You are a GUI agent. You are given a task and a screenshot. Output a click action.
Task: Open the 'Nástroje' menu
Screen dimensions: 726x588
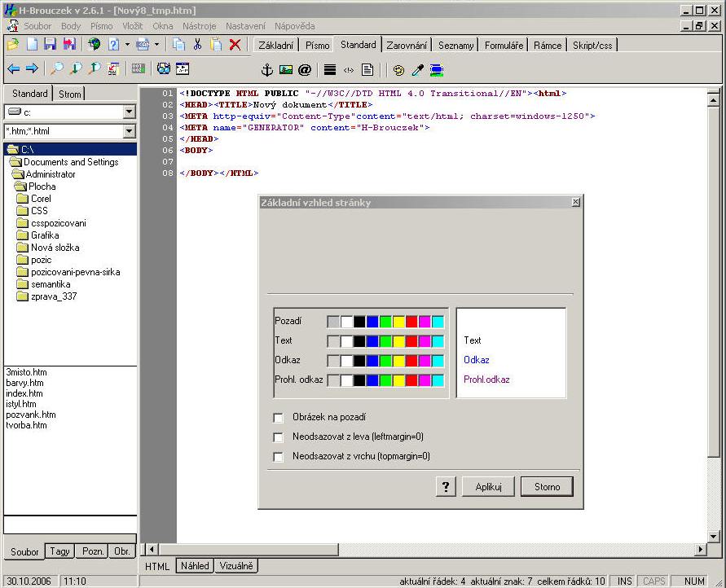coord(200,26)
